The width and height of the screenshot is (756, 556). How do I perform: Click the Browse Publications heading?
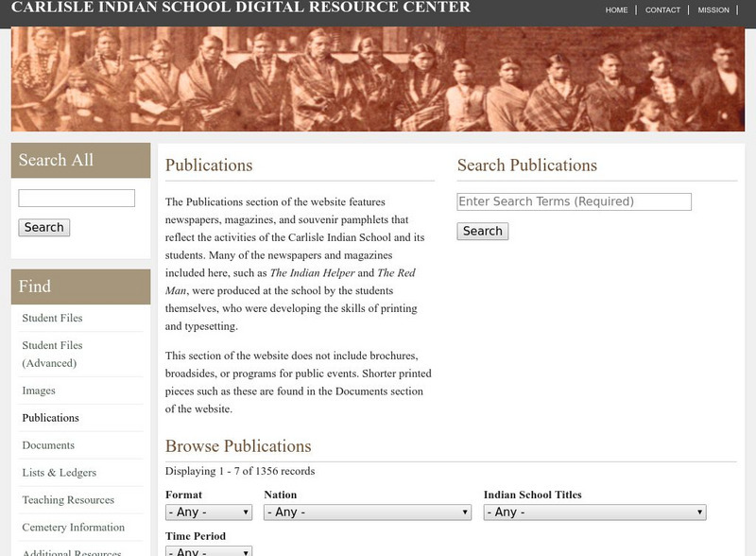(238, 446)
